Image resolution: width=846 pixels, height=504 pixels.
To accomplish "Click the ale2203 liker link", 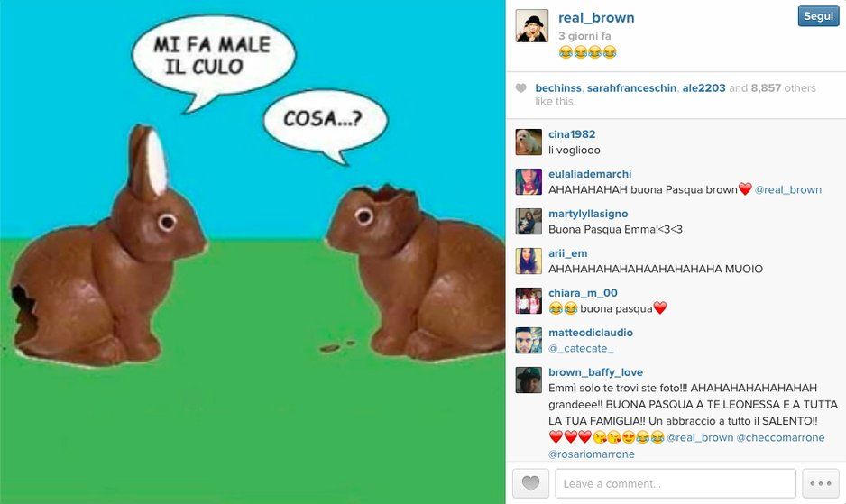I will [x=703, y=88].
